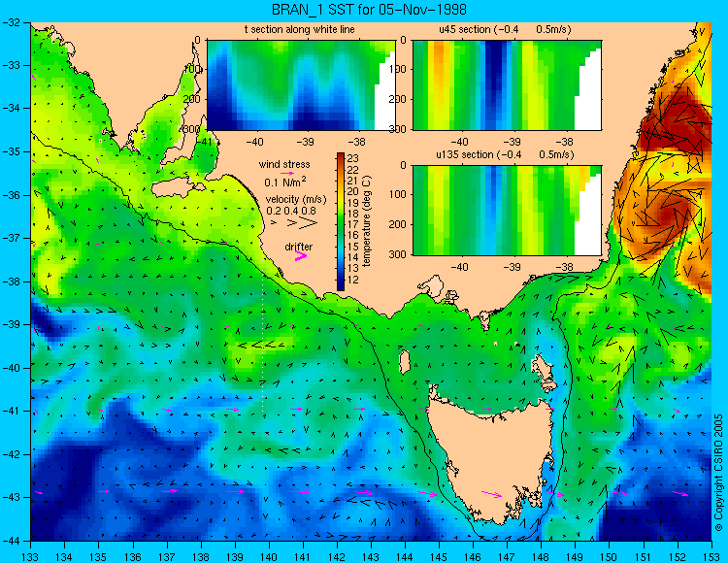Click the "u135 section" heading text

click(463, 154)
